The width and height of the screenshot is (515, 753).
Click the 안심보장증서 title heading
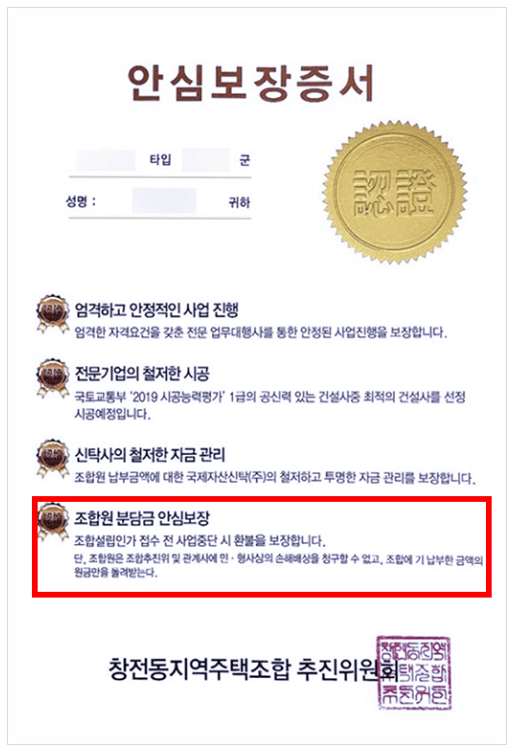(x=251, y=82)
